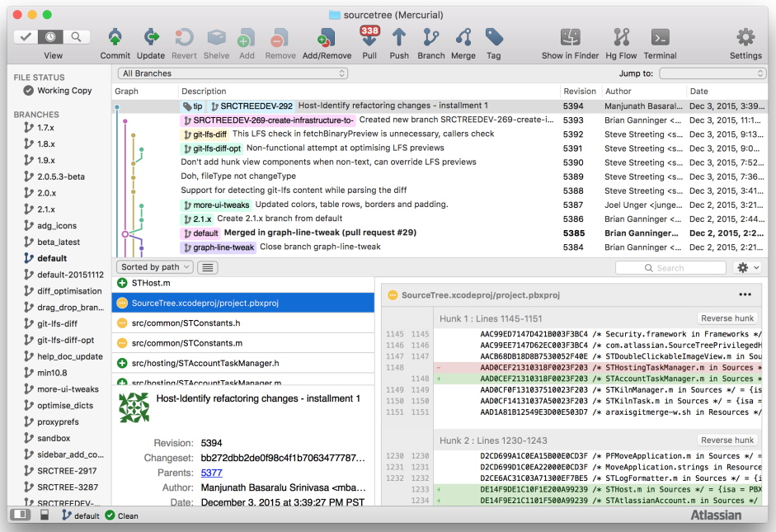
Task: Sort by the Revision column header
Action: pyautogui.click(x=580, y=91)
